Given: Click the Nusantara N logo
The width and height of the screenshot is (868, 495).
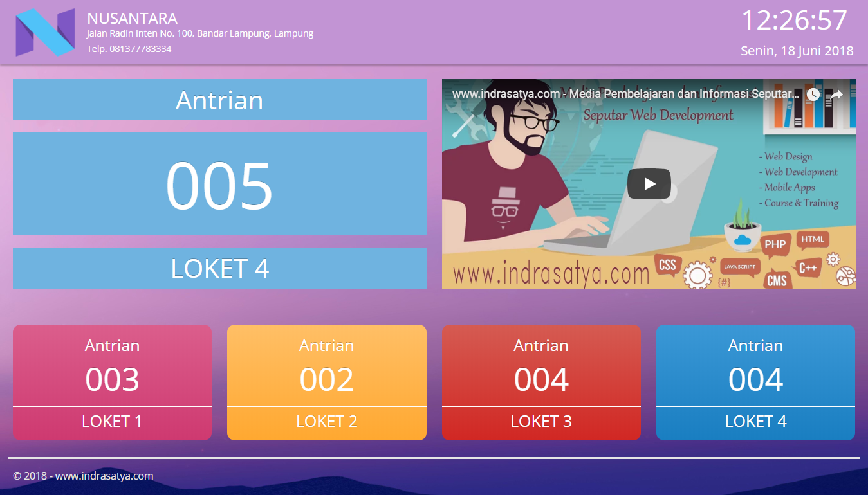Looking at the screenshot, I should coord(46,32).
